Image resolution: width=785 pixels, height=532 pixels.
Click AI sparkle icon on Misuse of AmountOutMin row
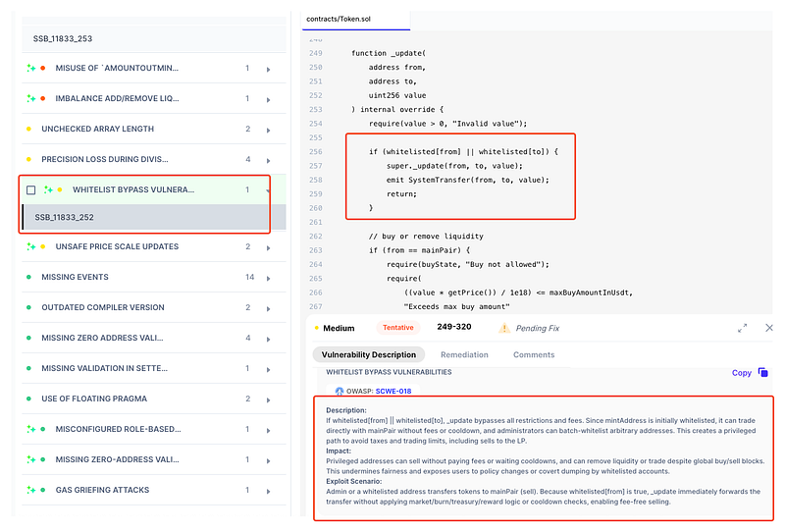click(x=31, y=69)
